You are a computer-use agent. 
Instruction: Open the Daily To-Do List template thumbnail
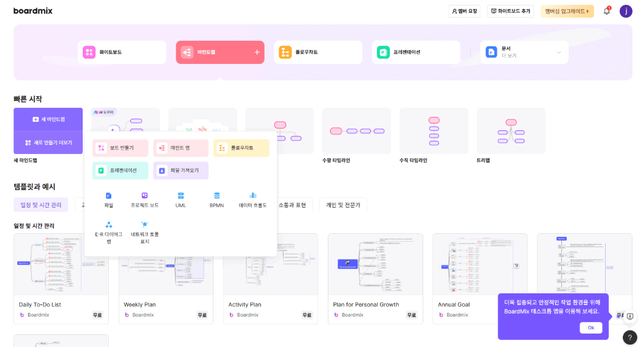click(x=61, y=264)
